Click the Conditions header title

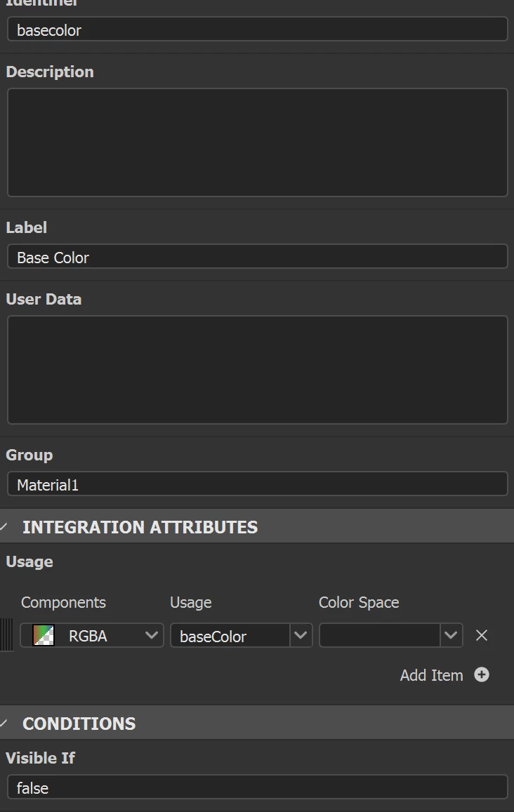tap(79, 724)
